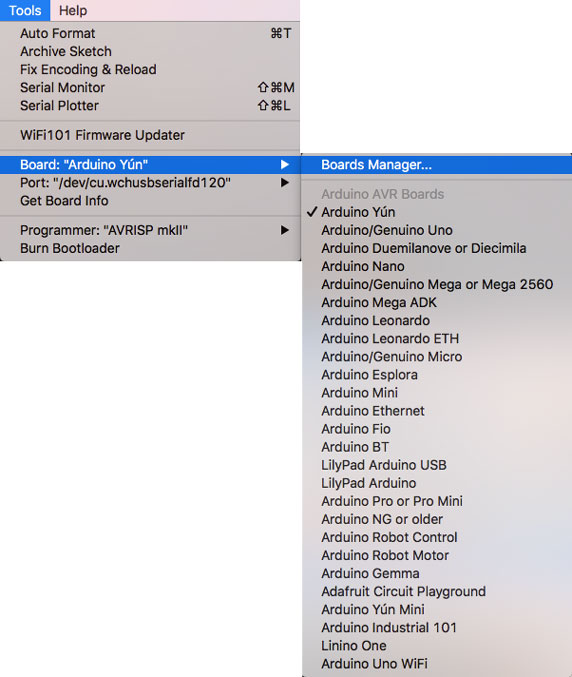This screenshot has height=677, width=572.
Task: Run Auto Format
Action: [150, 33]
